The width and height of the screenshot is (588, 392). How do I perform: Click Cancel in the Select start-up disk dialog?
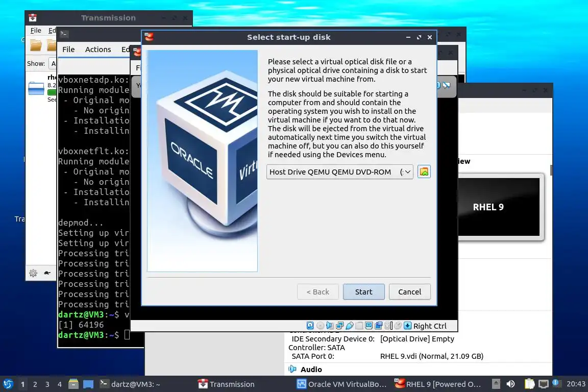(x=409, y=292)
